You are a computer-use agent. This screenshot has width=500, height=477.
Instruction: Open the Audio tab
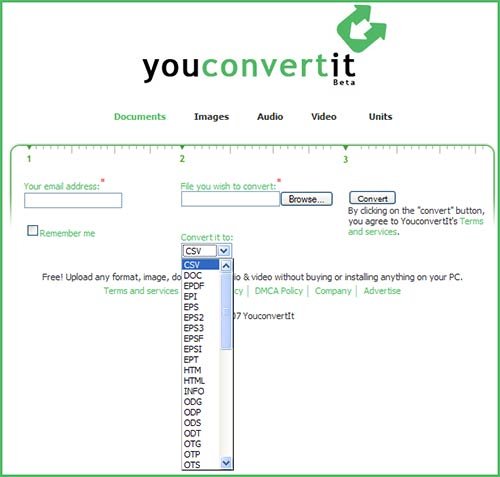270,117
